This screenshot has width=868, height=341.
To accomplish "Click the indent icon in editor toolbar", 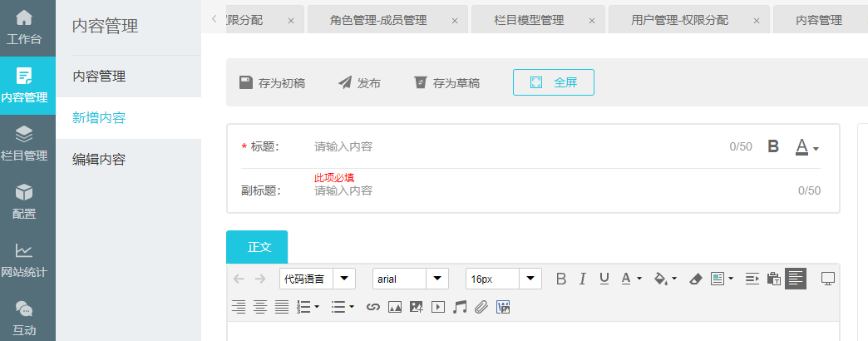I will point(752,279).
